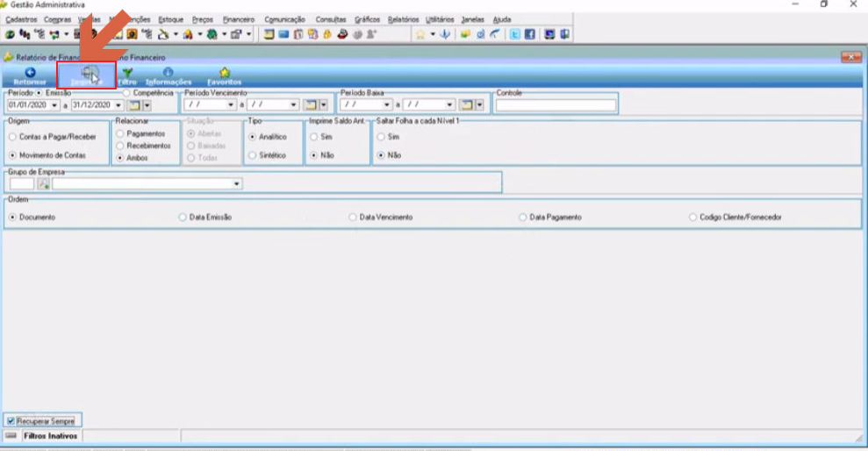Click the dark red stamp toolbar icon
The image size is (868, 451).
click(x=342, y=34)
